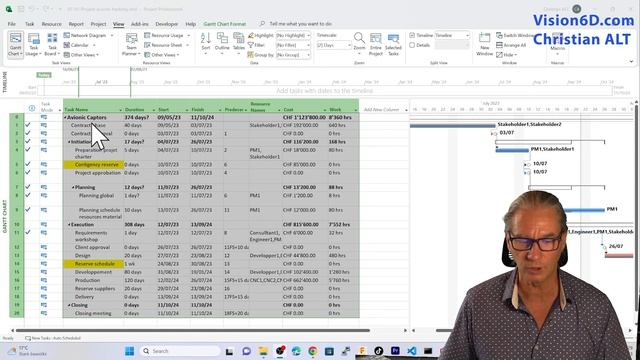
Task: Click the Today marker on the timeline
Action: [x=44, y=75]
